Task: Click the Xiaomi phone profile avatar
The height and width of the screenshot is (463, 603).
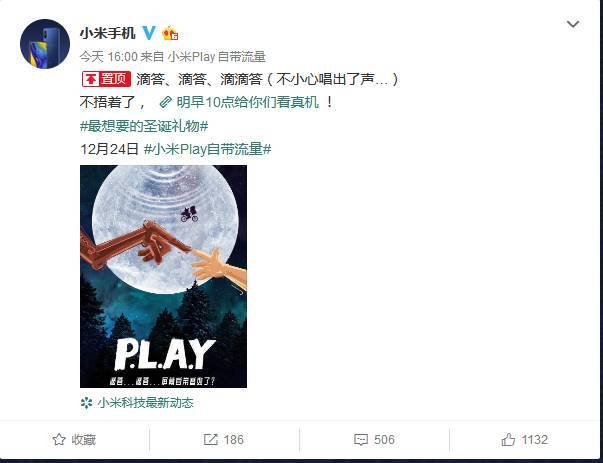Action: click(x=45, y=44)
